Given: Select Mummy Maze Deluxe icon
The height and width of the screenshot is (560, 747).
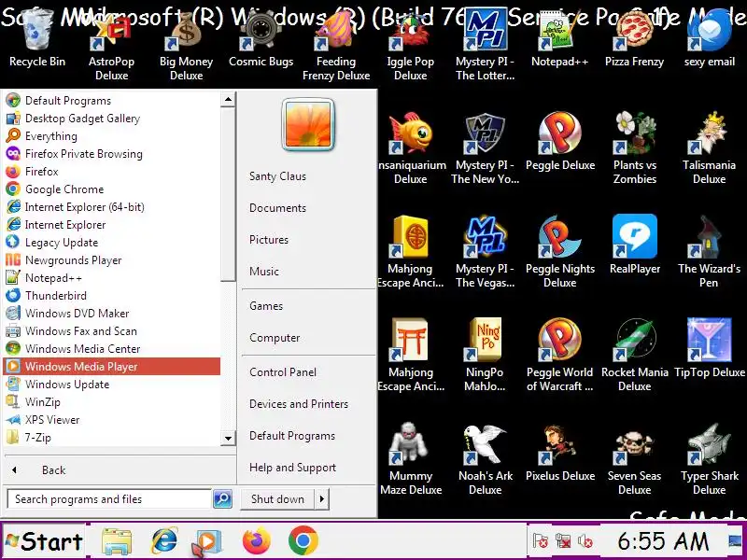Looking at the screenshot, I should click(411, 458).
